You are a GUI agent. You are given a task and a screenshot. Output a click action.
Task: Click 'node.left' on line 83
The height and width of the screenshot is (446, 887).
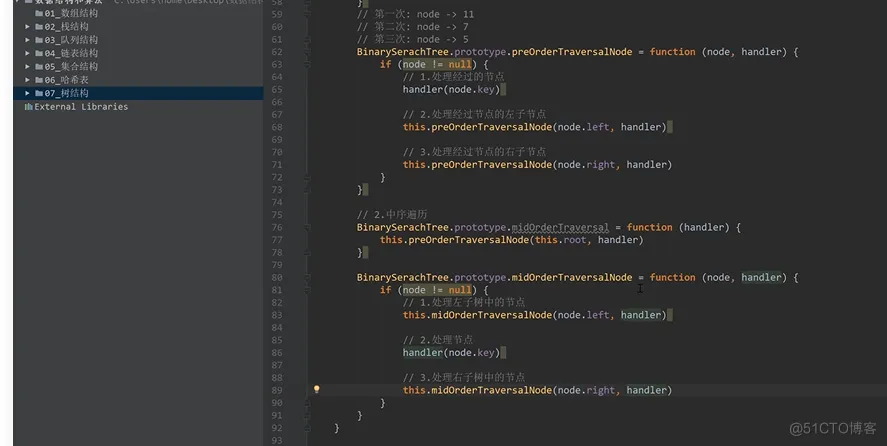click(x=583, y=315)
